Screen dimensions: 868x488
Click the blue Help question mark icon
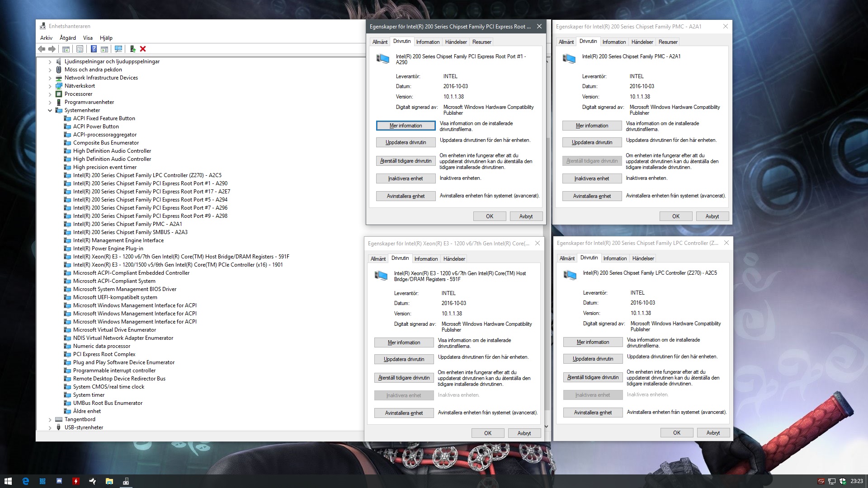94,49
